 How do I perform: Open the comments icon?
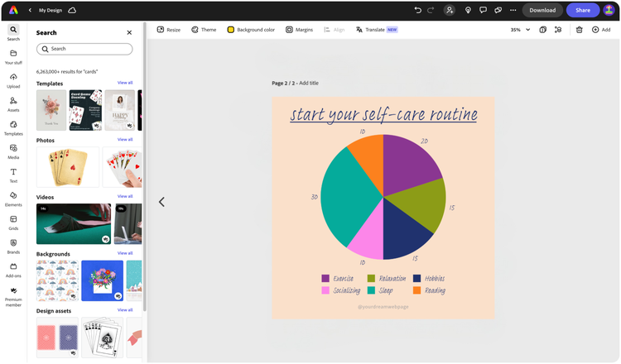coord(483,10)
